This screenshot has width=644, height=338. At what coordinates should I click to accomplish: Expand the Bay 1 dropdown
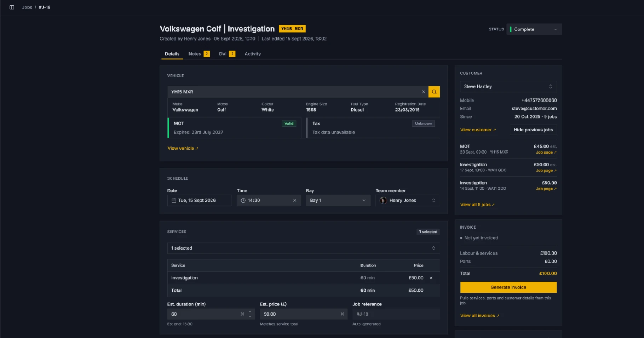[x=338, y=200]
